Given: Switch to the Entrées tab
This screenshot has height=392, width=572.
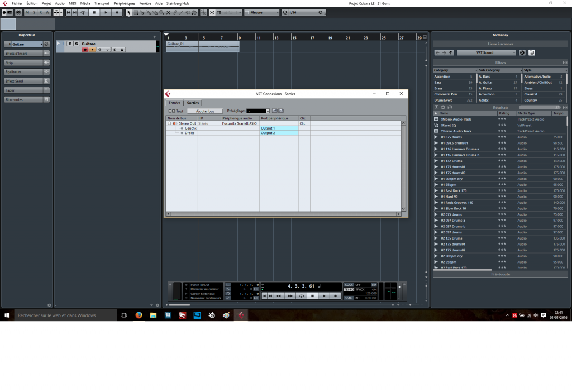Looking at the screenshot, I should (x=174, y=103).
